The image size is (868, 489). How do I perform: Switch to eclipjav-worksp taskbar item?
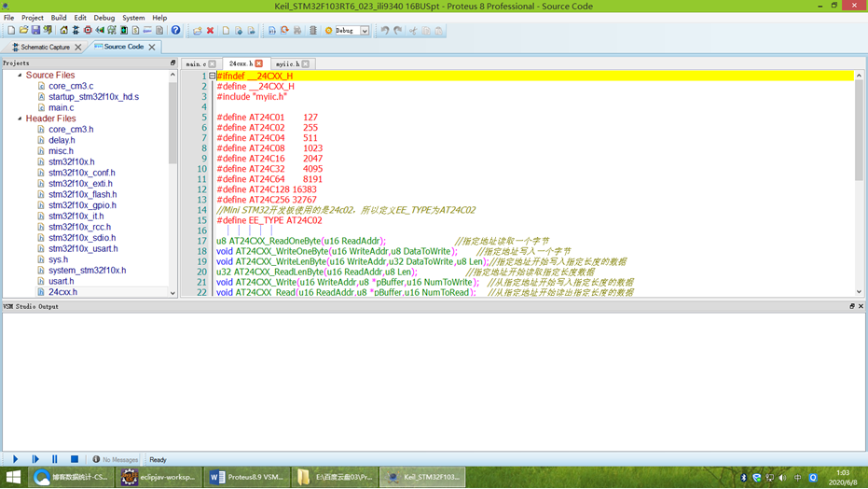click(x=158, y=477)
